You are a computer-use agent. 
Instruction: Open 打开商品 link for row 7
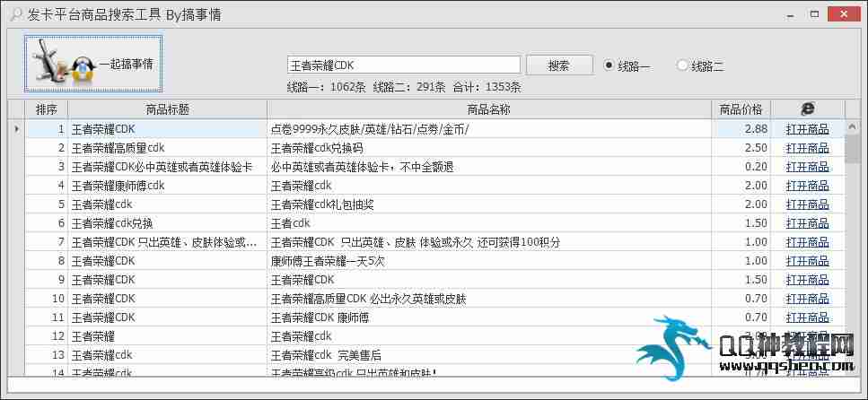[x=808, y=242]
